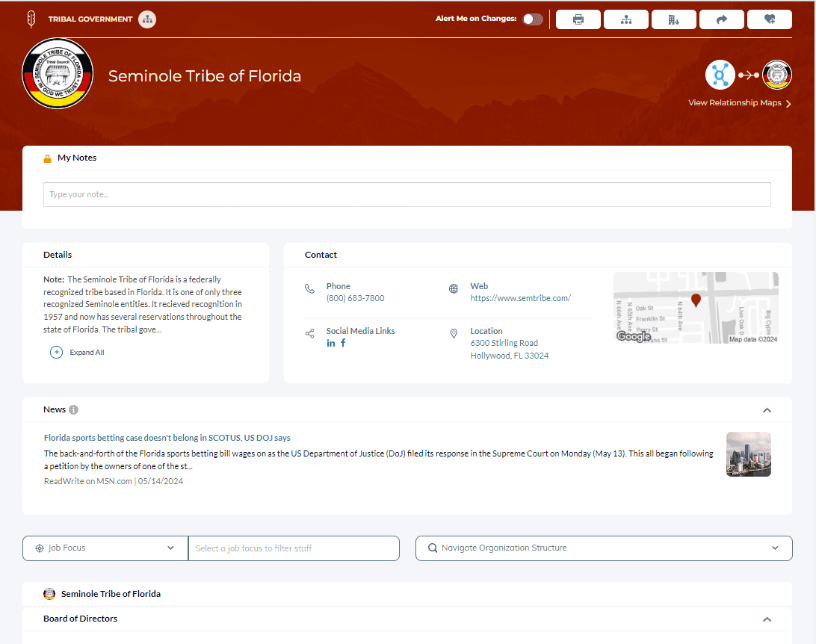
Task: Click the location pin icon beside Location
Action: pos(454,333)
